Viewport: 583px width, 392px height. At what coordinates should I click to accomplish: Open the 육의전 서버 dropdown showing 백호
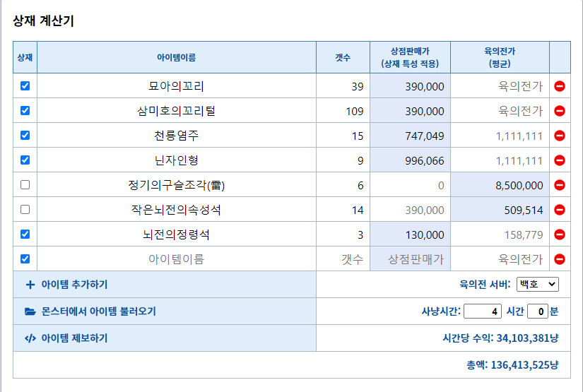[537, 284]
